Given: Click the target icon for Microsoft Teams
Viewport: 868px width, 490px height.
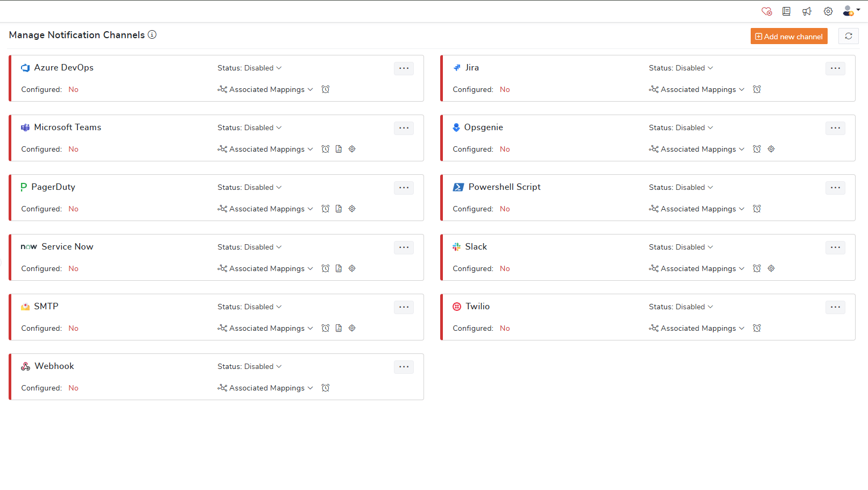Looking at the screenshot, I should pos(352,149).
